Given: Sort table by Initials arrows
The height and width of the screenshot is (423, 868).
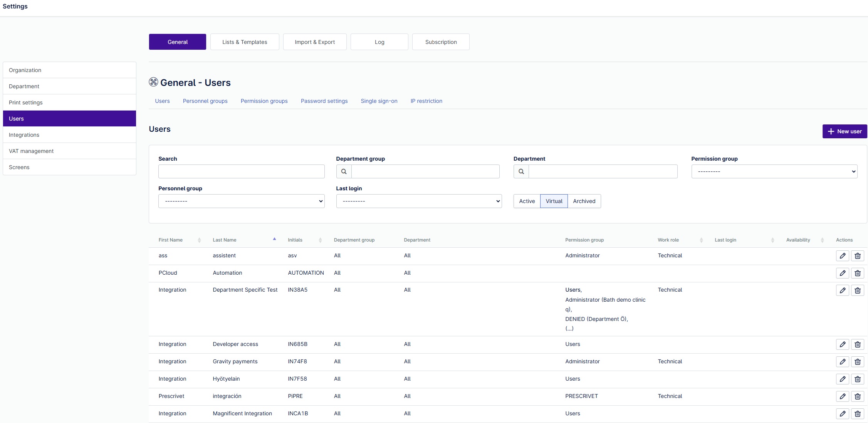Looking at the screenshot, I should click(320, 240).
